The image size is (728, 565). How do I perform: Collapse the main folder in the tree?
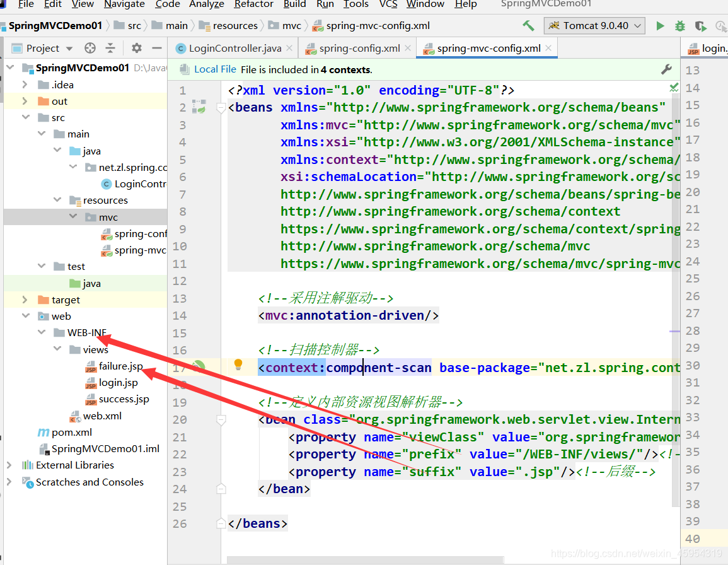[x=42, y=134]
